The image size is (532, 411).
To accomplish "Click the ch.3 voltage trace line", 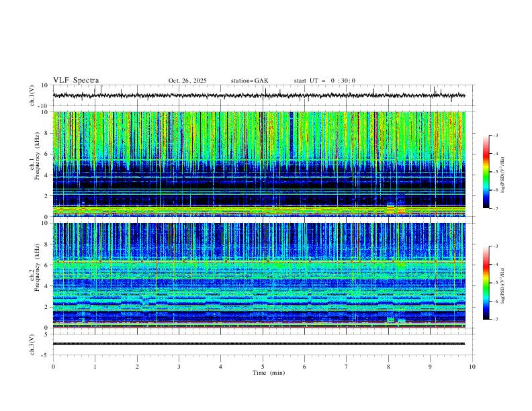I will (x=259, y=344).
